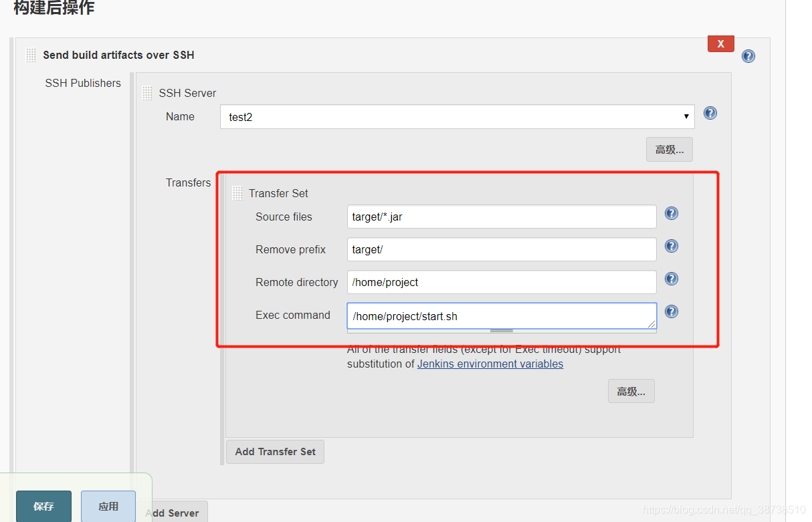Open help for Send build artifacts over SSH
The width and height of the screenshot is (812, 522).
coord(748,56)
